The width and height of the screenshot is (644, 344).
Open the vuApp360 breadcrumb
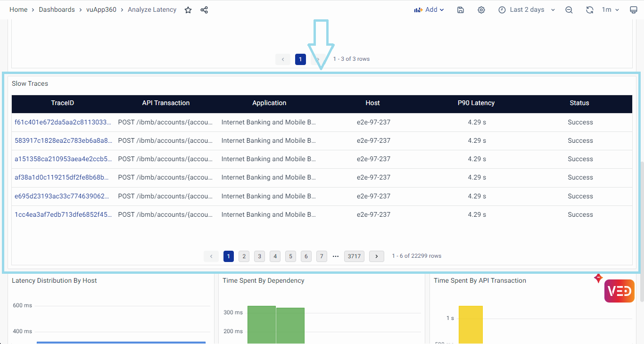tap(101, 10)
